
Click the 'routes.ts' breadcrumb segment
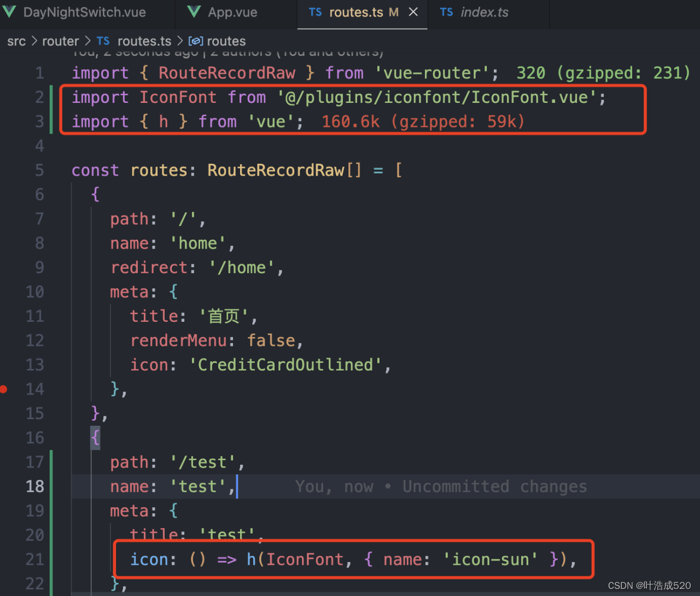click(x=144, y=41)
